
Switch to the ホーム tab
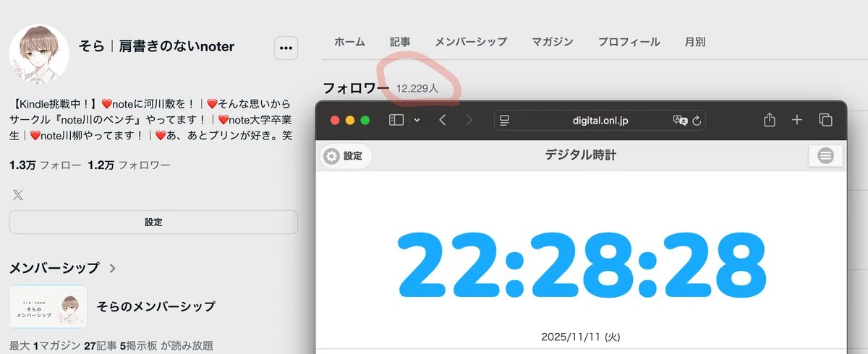349,42
